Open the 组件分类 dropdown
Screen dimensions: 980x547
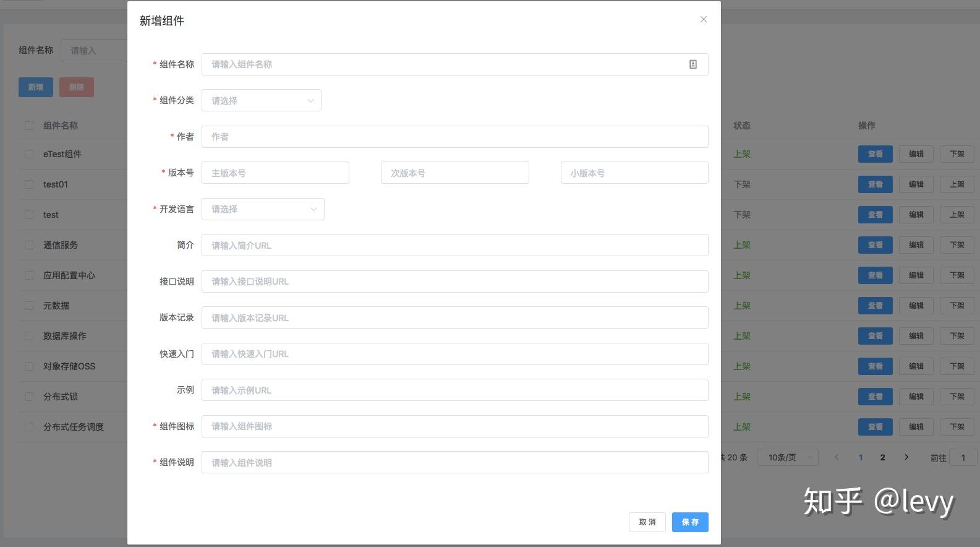[262, 100]
